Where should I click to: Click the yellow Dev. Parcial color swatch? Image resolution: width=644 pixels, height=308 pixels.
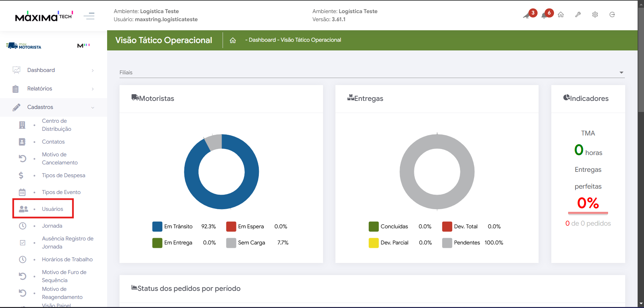coord(373,243)
